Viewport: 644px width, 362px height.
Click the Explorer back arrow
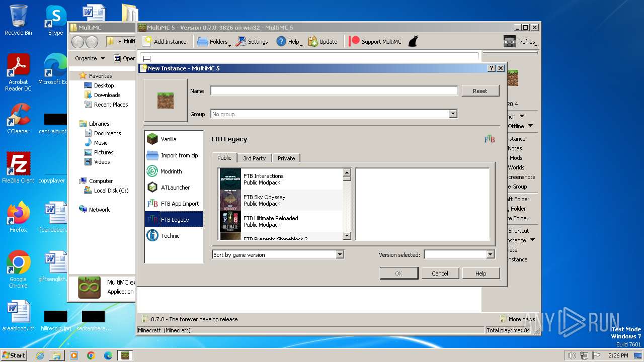78,42
